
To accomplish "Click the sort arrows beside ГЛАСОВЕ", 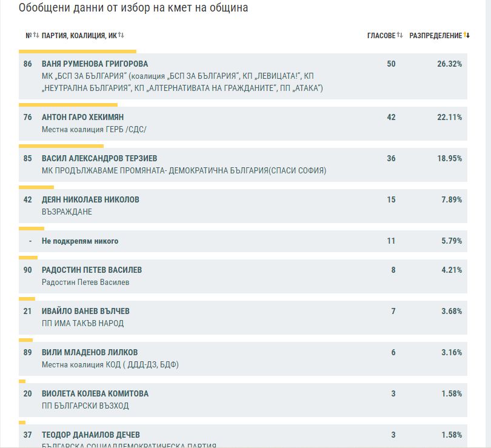I will coord(399,36).
